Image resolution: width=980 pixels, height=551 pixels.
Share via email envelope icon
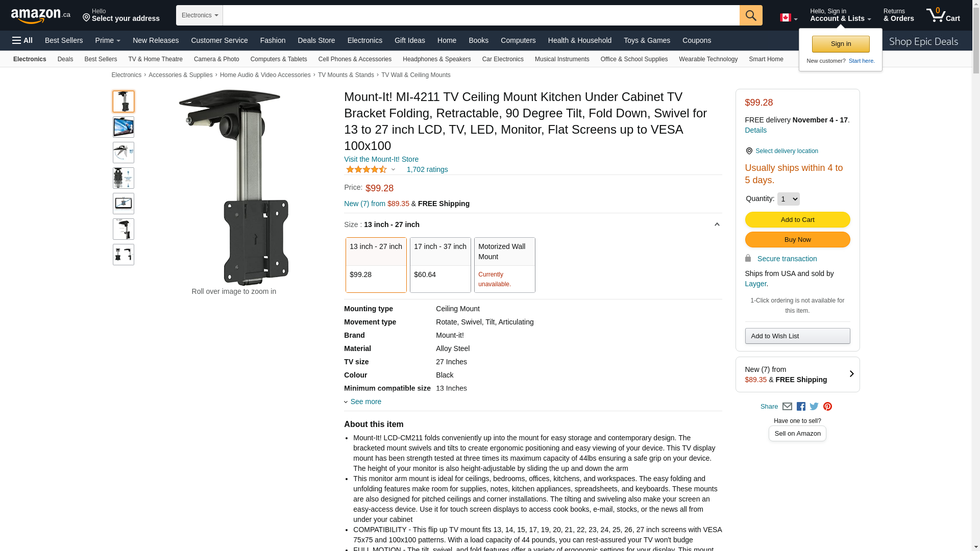(x=787, y=407)
